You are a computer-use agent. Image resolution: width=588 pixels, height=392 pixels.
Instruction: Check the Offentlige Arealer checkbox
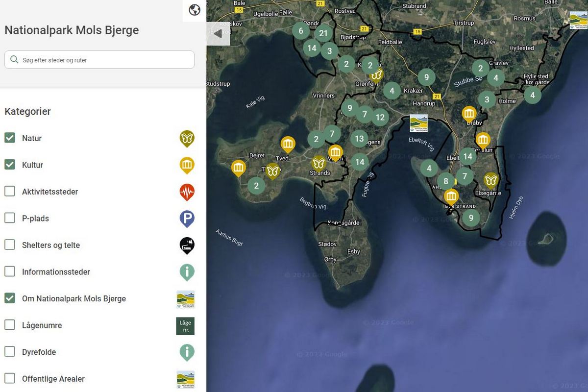coord(10,378)
